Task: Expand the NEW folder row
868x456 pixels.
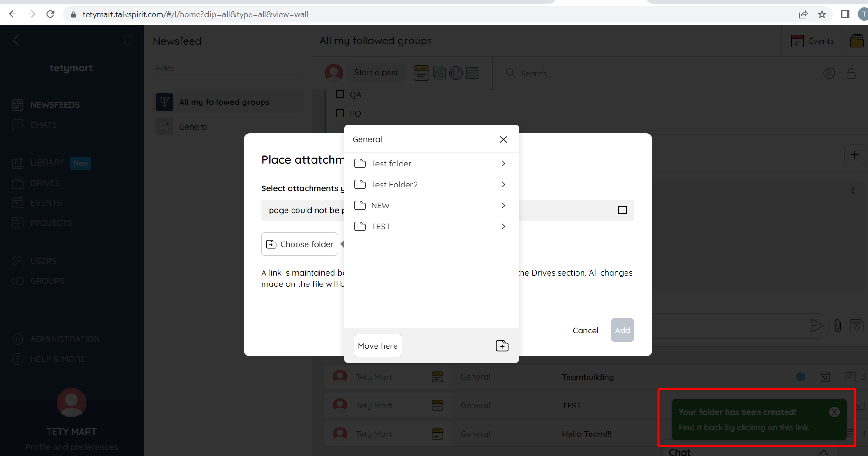Action: [431, 206]
